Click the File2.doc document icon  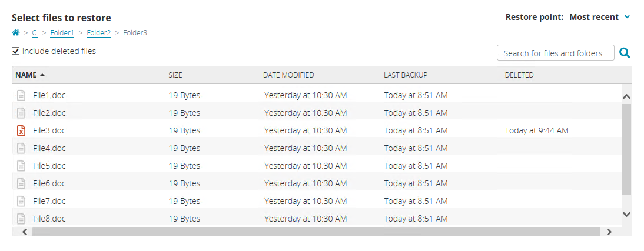[x=21, y=113]
